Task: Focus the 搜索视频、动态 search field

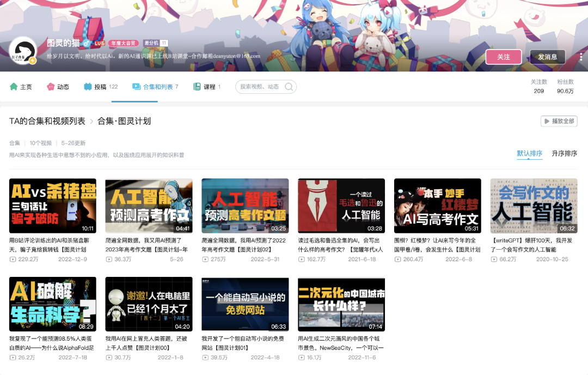Action: click(266, 87)
